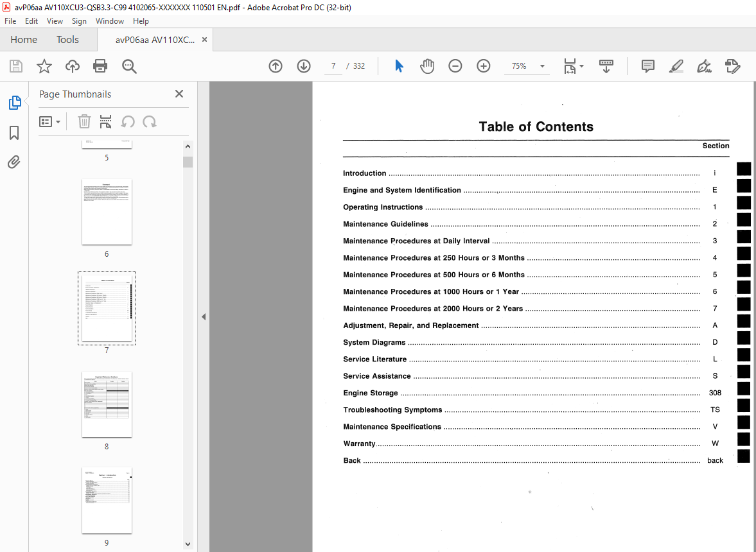Close the avP06aa AV110XC document tab
The width and height of the screenshot is (756, 552).
point(204,40)
